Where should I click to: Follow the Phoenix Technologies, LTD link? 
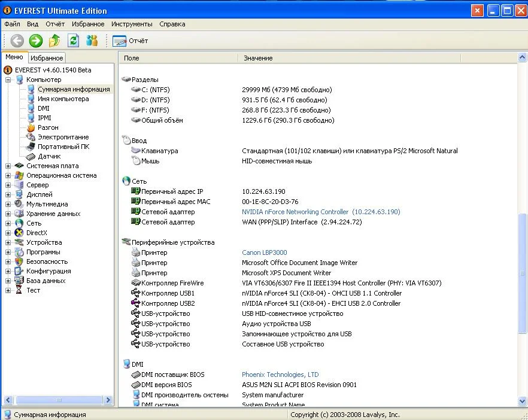(280, 375)
